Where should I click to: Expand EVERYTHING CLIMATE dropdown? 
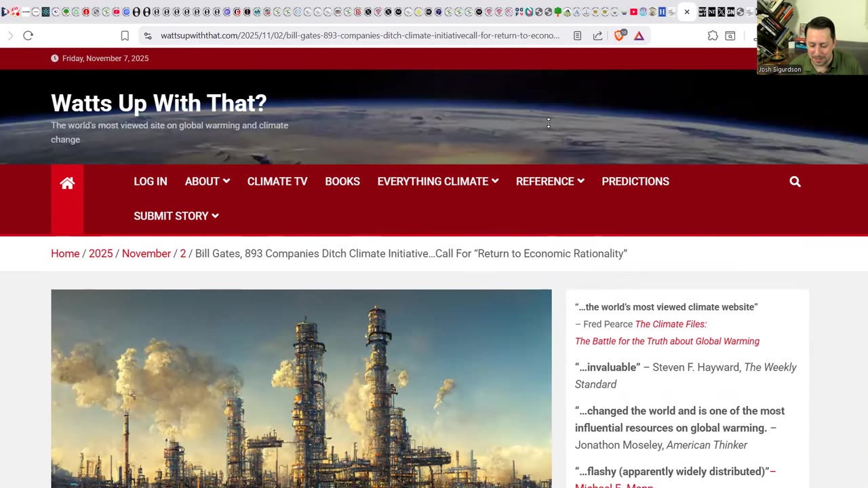[438, 182]
